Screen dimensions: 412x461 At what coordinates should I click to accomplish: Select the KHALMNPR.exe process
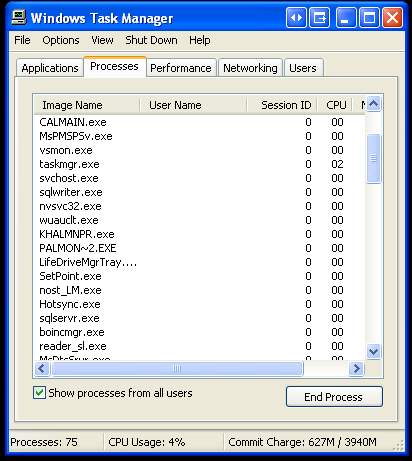199,234
